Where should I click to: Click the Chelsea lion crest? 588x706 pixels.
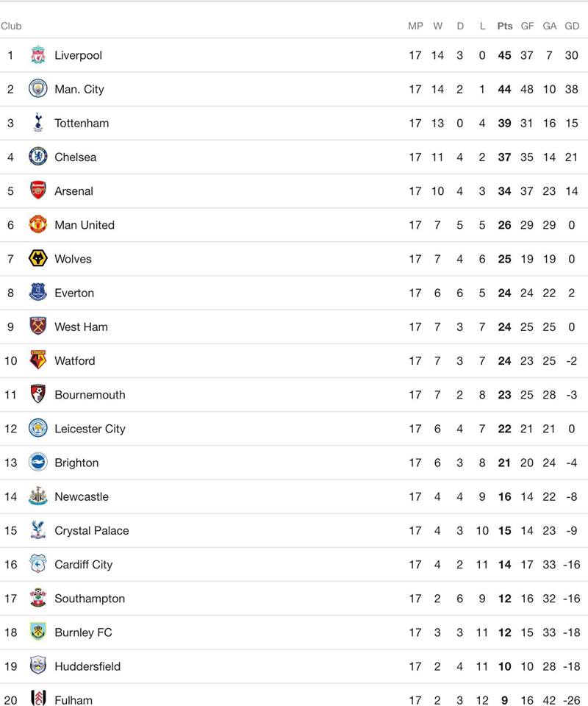pyautogui.click(x=37, y=157)
